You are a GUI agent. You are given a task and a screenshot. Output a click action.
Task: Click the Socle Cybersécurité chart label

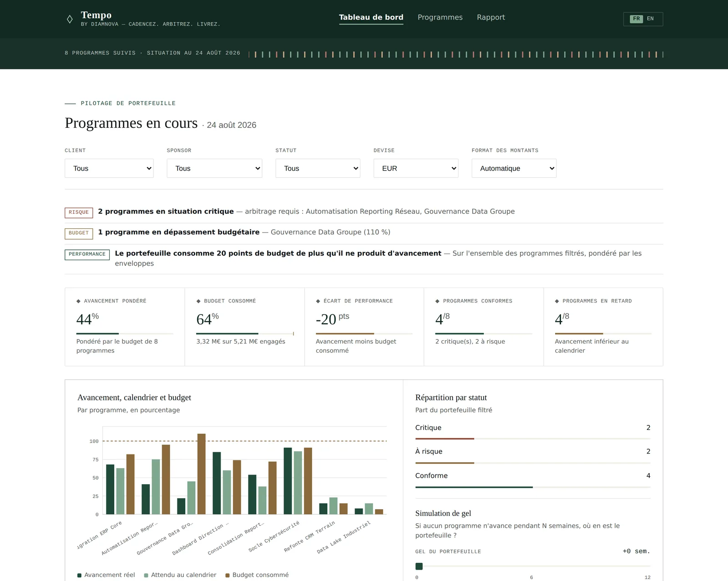tap(274, 537)
